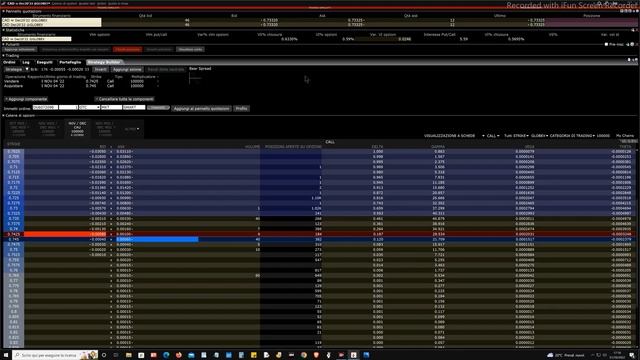
Task: Click the Inverti button
Action: click(x=100, y=69)
